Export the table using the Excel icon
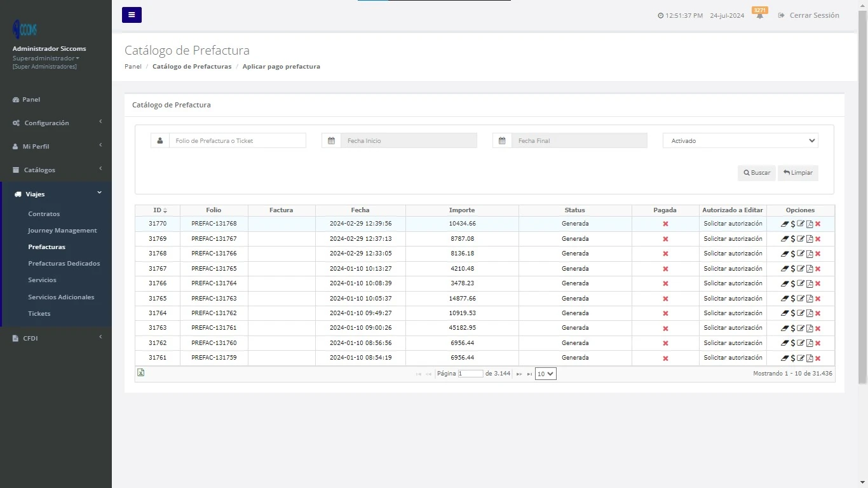The width and height of the screenshot is (868, 488). coord(140,373)
